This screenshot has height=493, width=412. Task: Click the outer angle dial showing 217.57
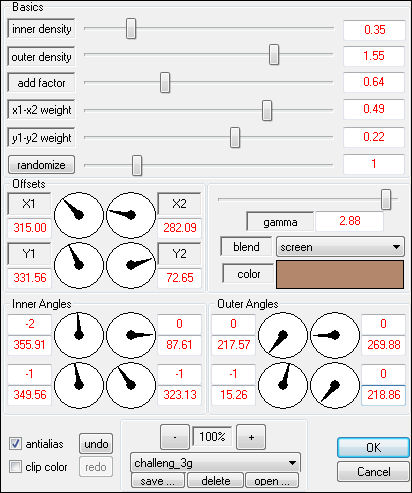pos(283,335)
